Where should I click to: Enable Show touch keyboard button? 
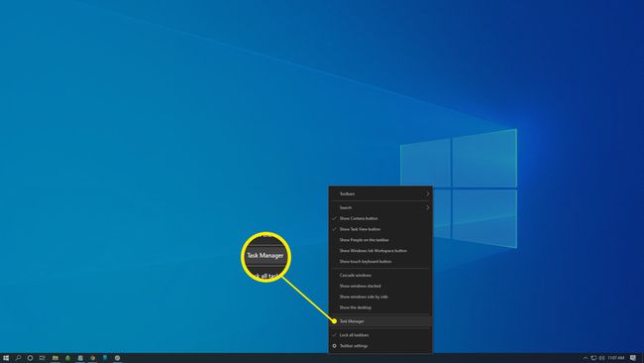tap(380, 261)
